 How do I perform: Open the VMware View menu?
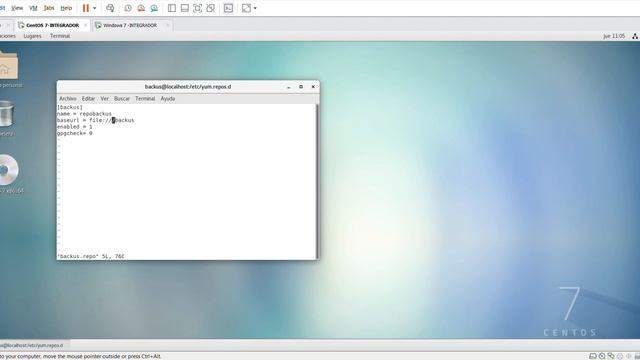pyautogui.click(x=17, y=8)
